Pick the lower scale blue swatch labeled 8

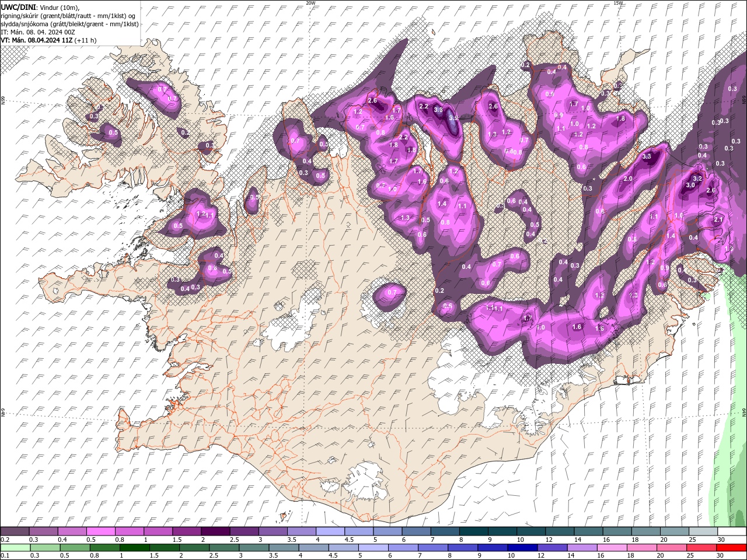coord(462,548)
